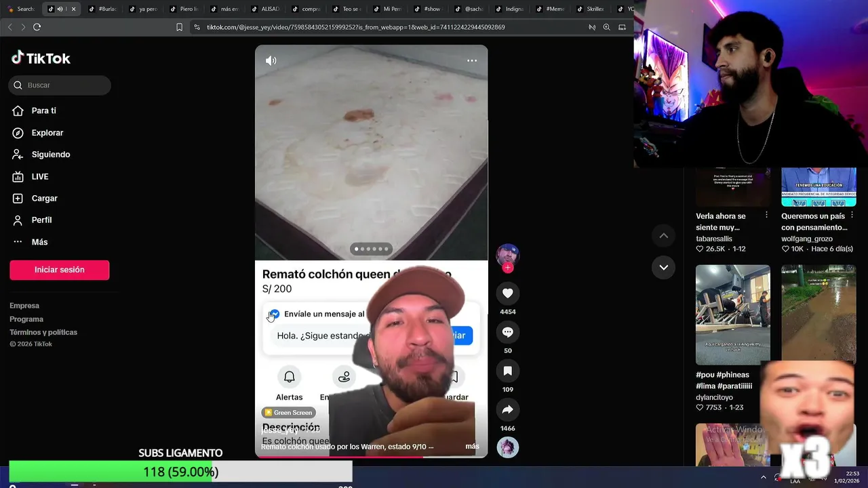868x488 pixels.
Task: Open site settings icon beside URL
Action: [197, 27]
